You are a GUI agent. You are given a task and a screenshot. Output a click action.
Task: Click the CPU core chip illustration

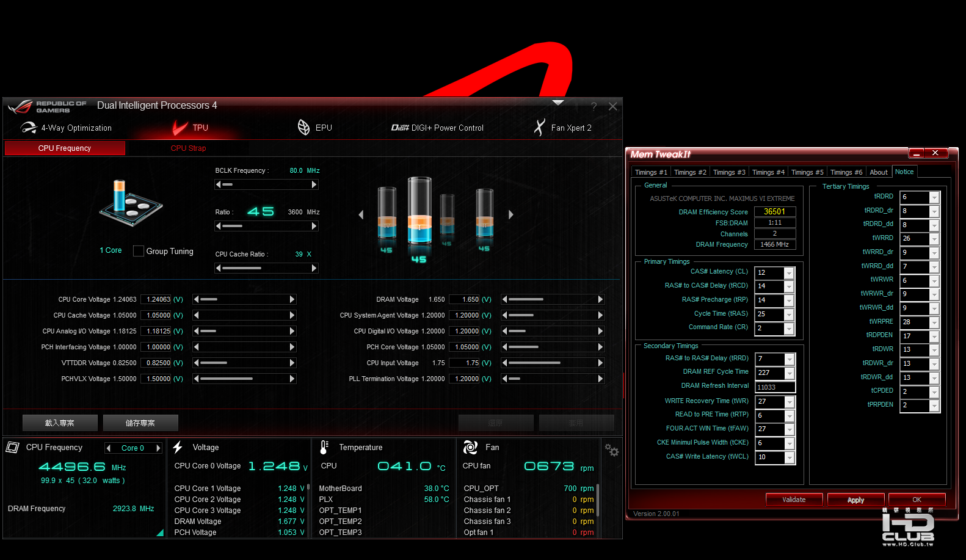[x=131, y=203]
